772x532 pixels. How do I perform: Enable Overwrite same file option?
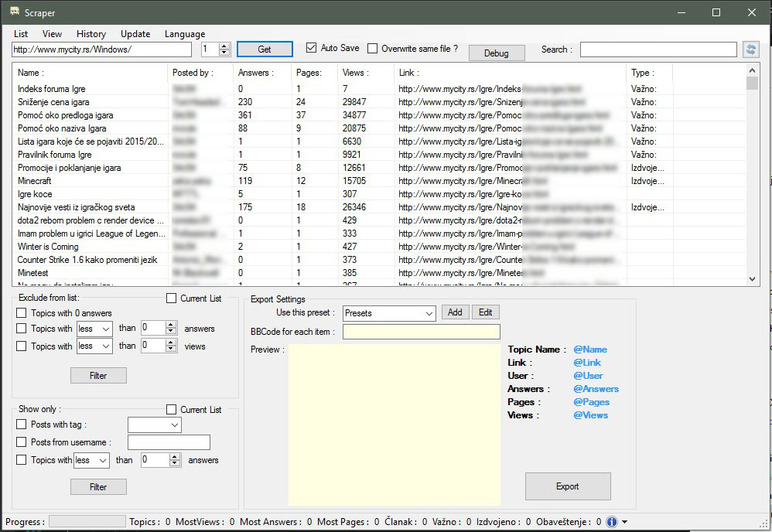(x=373, y=49)
